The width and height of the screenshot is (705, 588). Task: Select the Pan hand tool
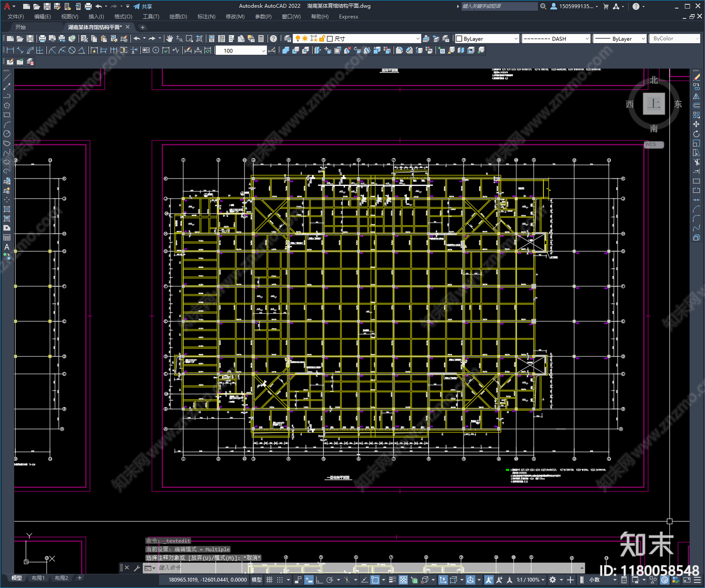tap(170, 39)
